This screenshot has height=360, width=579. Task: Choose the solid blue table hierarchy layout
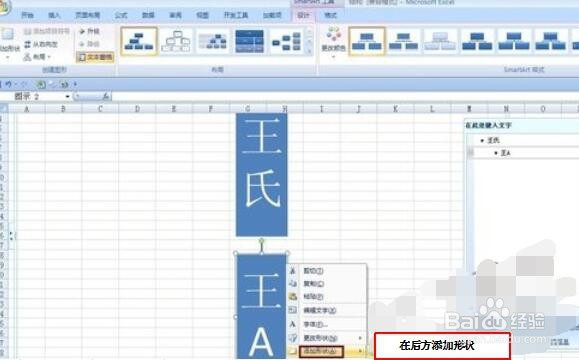250,41
